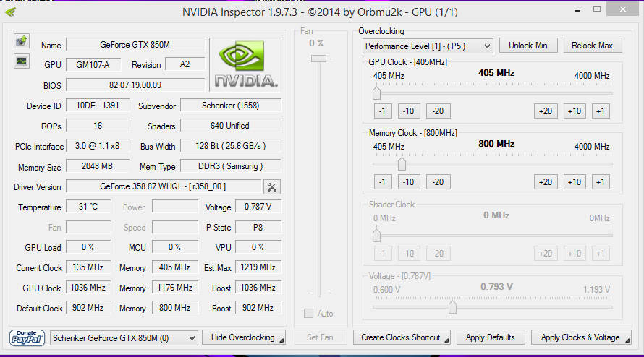The height and width of the screenshot is (357, 644).
Task: Increase Memory Clock by 1 MHz
Action: pos(601,182)
